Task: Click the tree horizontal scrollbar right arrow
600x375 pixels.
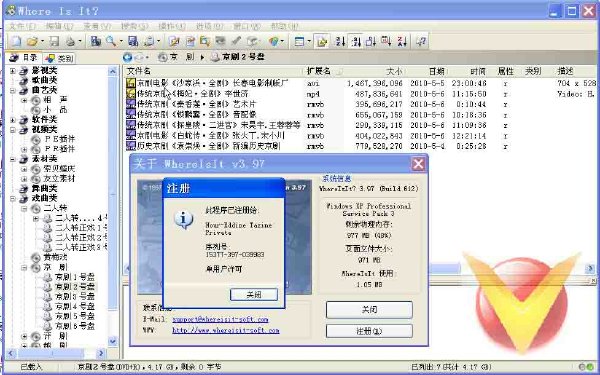Action: pos(101,353)
